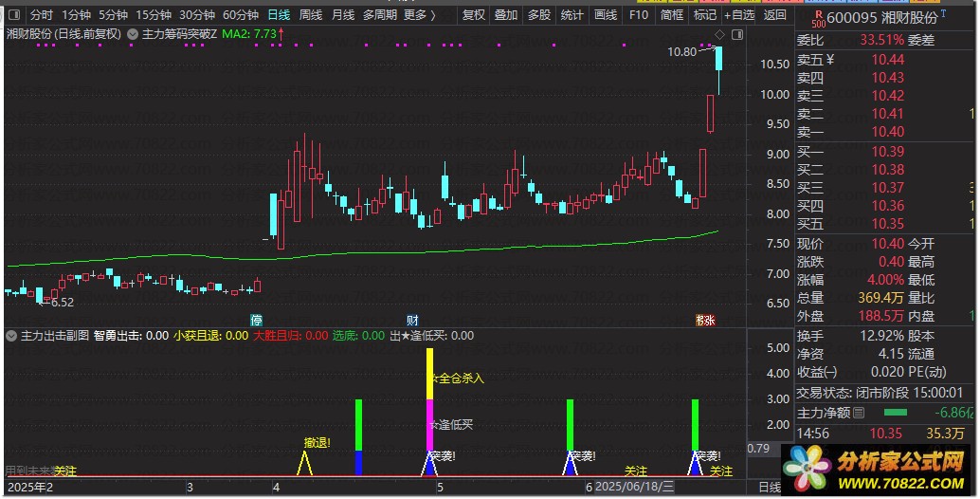Click the 日线 label in bottom corner
Image resolution: width=980 pixels, height=499 pixels.
[770, 487]
